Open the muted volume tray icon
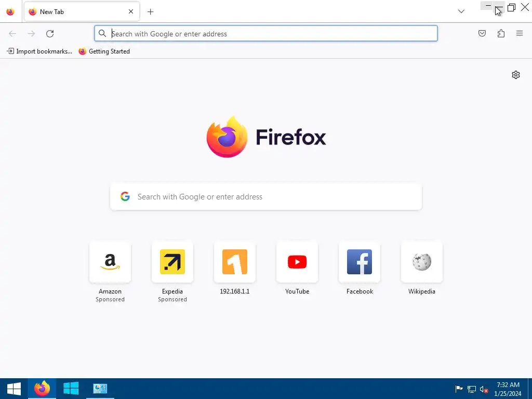The image size is (532, 399). tap(484, 390)
